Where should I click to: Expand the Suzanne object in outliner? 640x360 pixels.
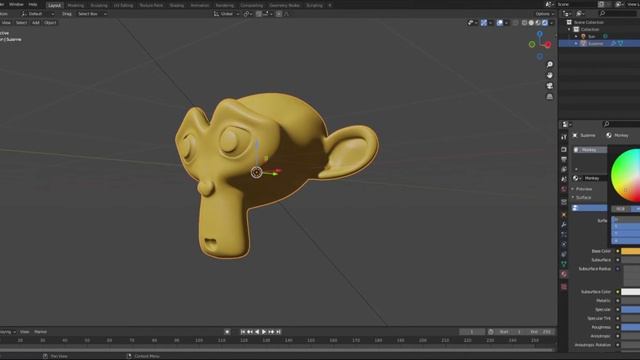click(576, 43)
